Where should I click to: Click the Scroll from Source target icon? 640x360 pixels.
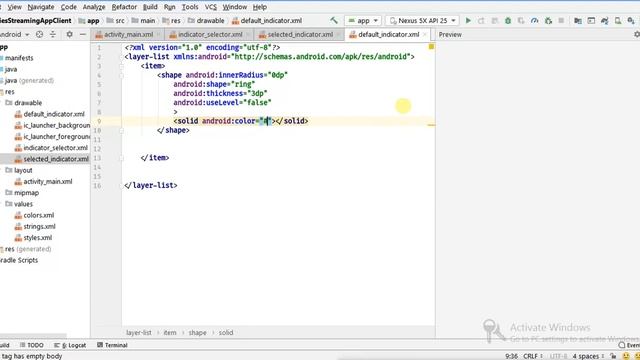point(39,35)
